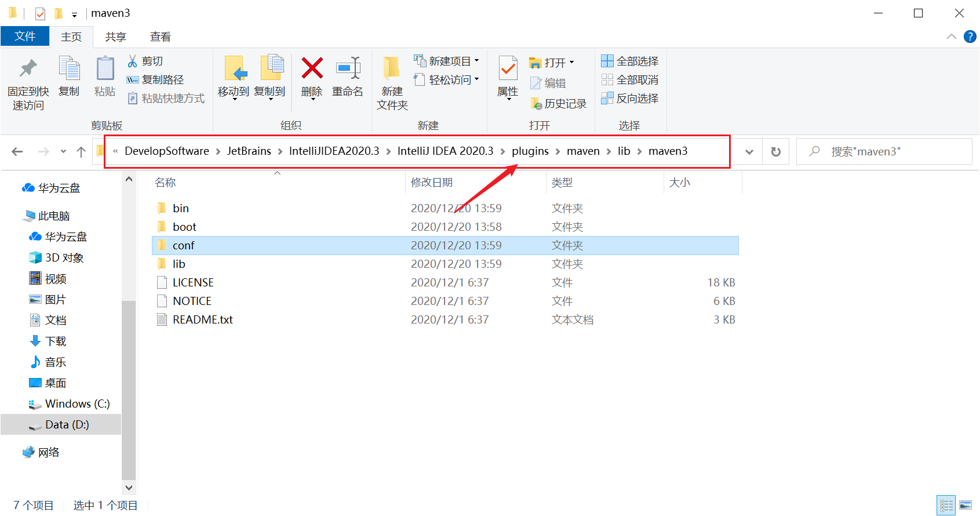Open the recent locations dropdown arrow

(x=63, y=151)
